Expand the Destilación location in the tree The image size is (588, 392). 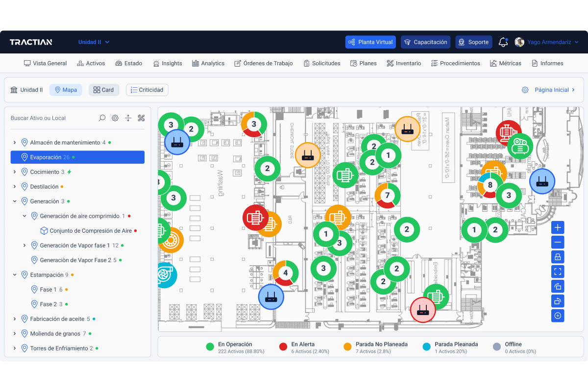click(x=14, y=186)
